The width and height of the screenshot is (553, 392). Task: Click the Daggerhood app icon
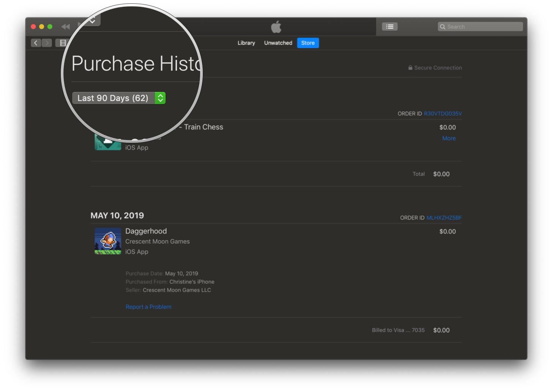point(108,241)
